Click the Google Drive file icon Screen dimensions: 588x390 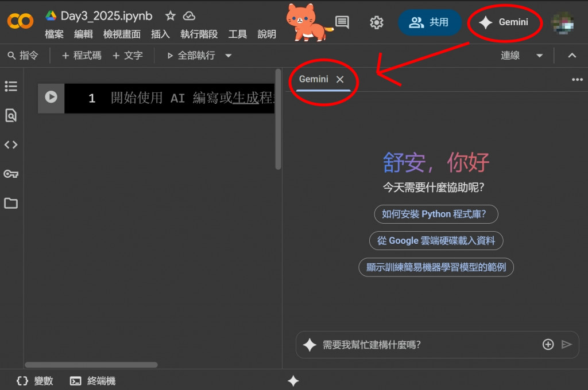(51, 15)
